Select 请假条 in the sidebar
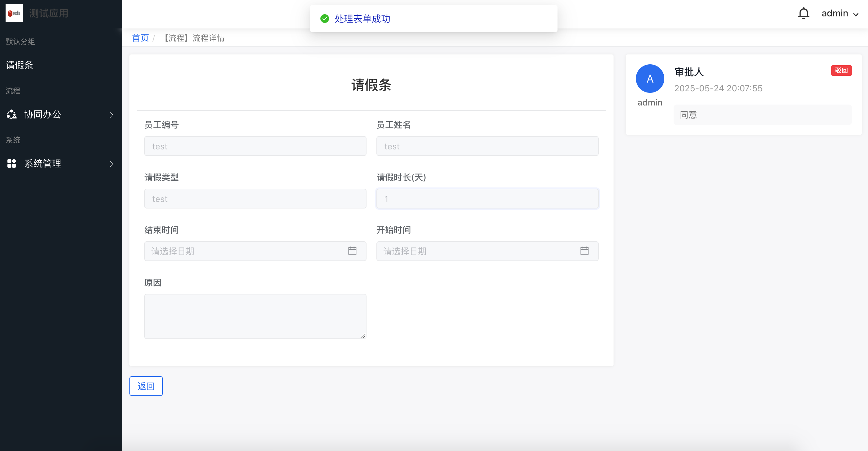This screenshot has height=451, width=868. pos(20,65)
